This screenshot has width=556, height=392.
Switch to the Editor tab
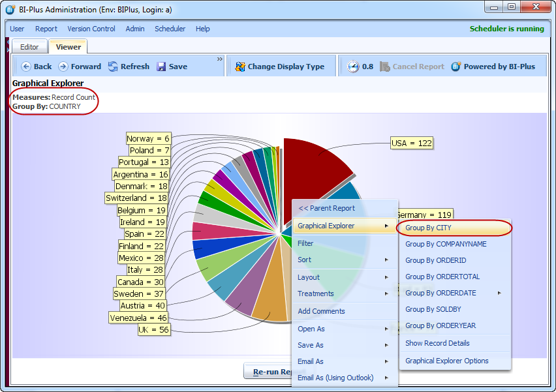[29, 47]
